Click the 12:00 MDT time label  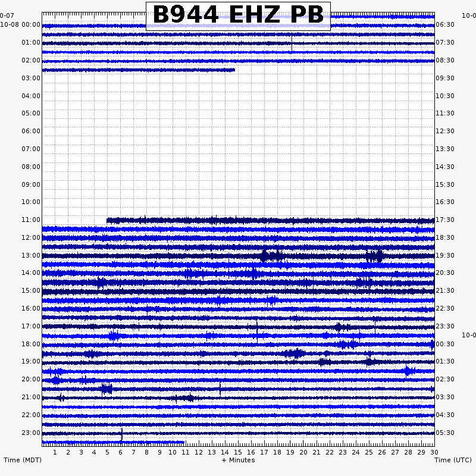click(31, 237)
